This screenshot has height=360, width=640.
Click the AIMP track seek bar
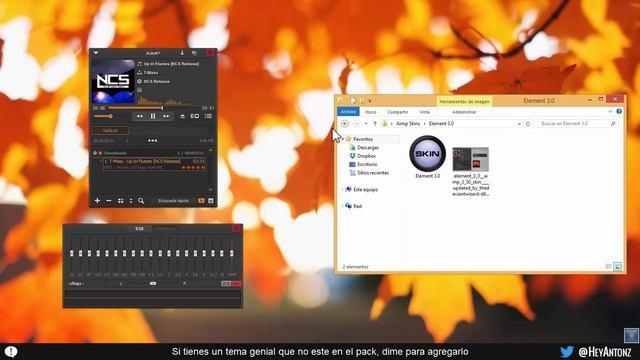pyautogui.click(x=153, y=108)
